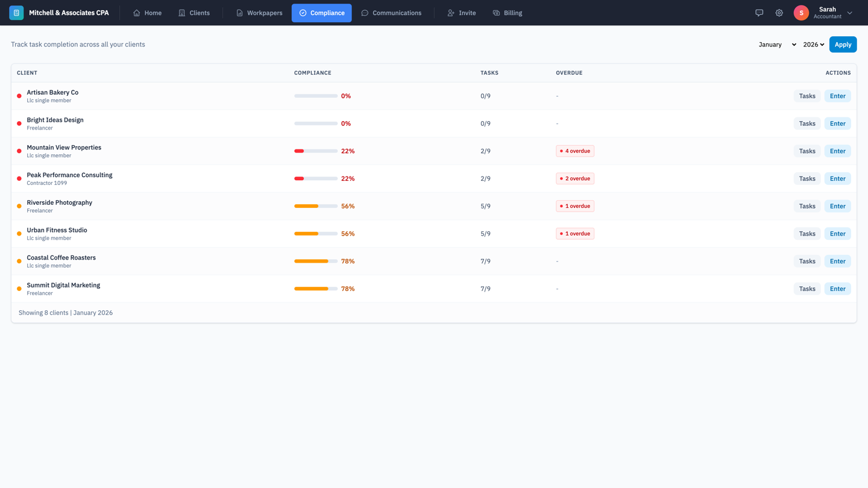Click the orange status dot for Riverside Photography

pyautogui.click(x=18, y=205)
